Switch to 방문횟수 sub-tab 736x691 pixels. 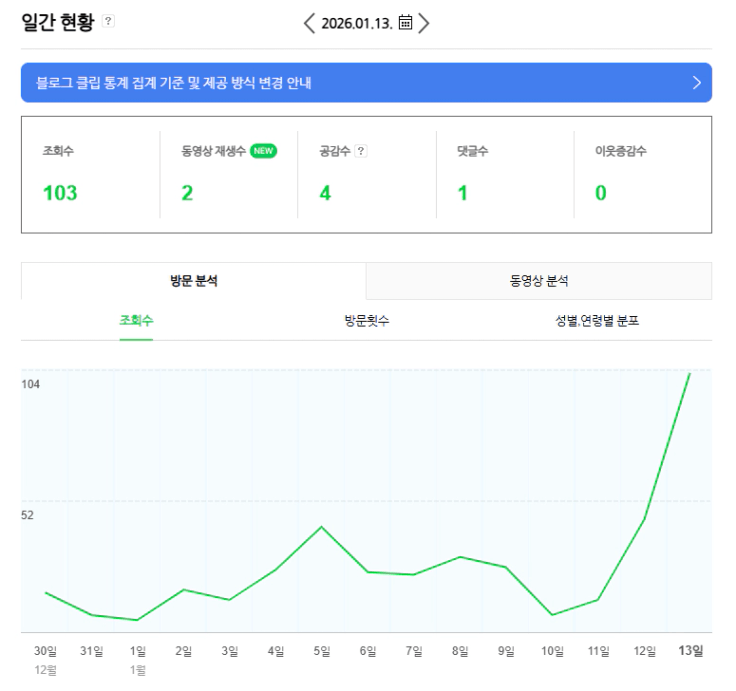point(367,321)
